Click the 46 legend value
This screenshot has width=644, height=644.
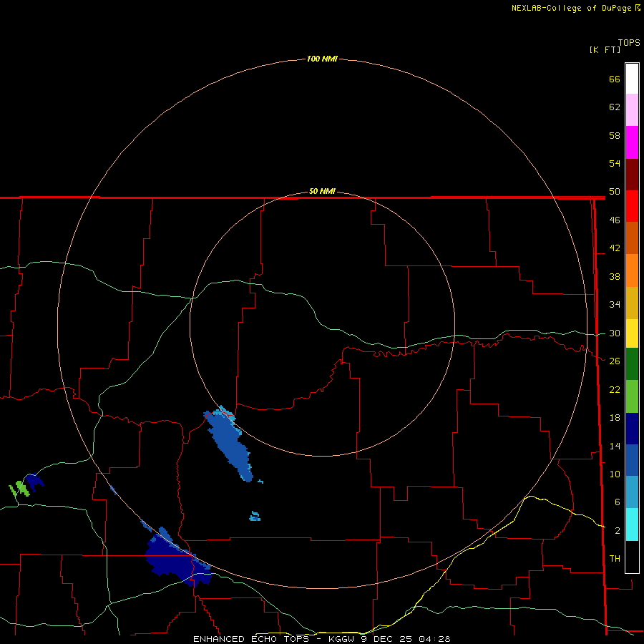[x=615, y=220]
